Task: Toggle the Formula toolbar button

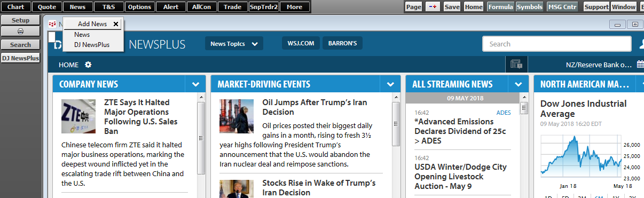Action: 500,7
